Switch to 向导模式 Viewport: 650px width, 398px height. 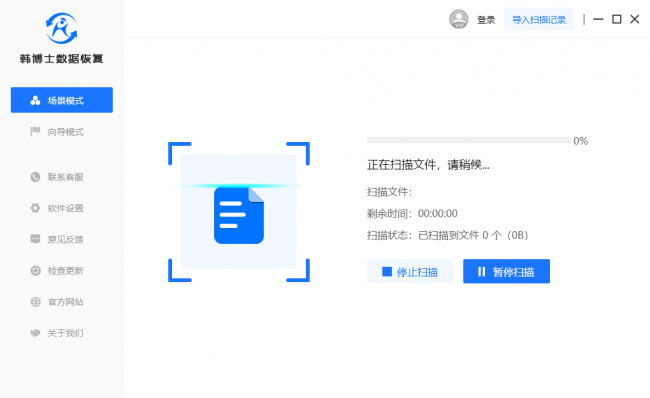click(57, 132)
